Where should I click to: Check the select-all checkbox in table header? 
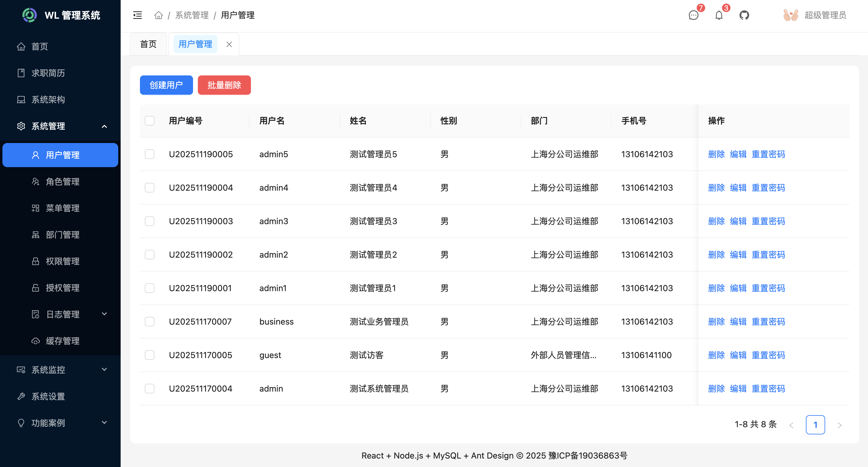coord(150,121)
